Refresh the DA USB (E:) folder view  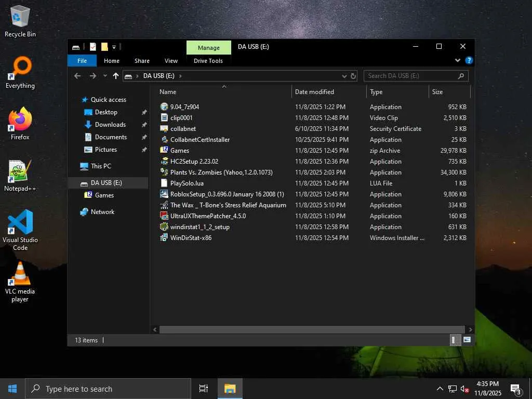coord(353,76)
